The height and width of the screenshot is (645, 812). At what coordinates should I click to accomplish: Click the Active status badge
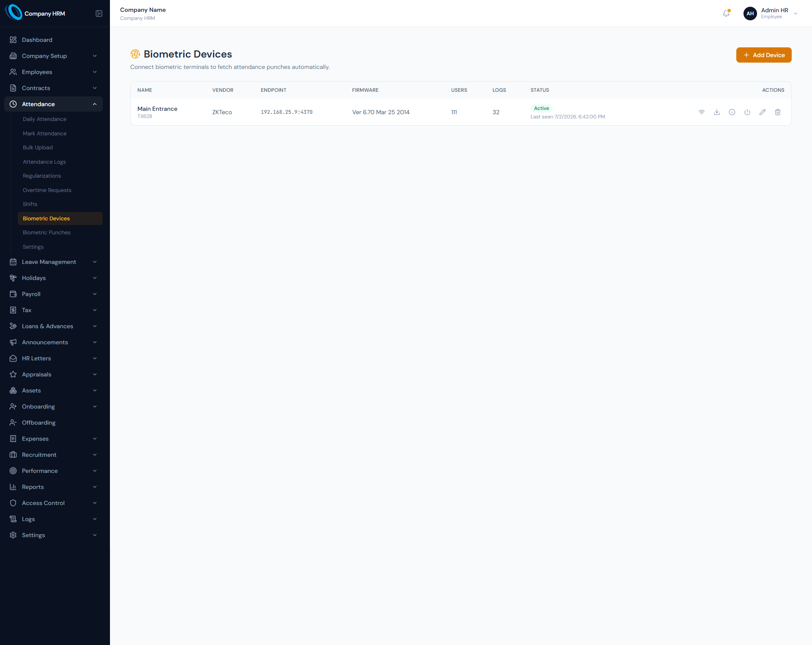click(541, 108)
